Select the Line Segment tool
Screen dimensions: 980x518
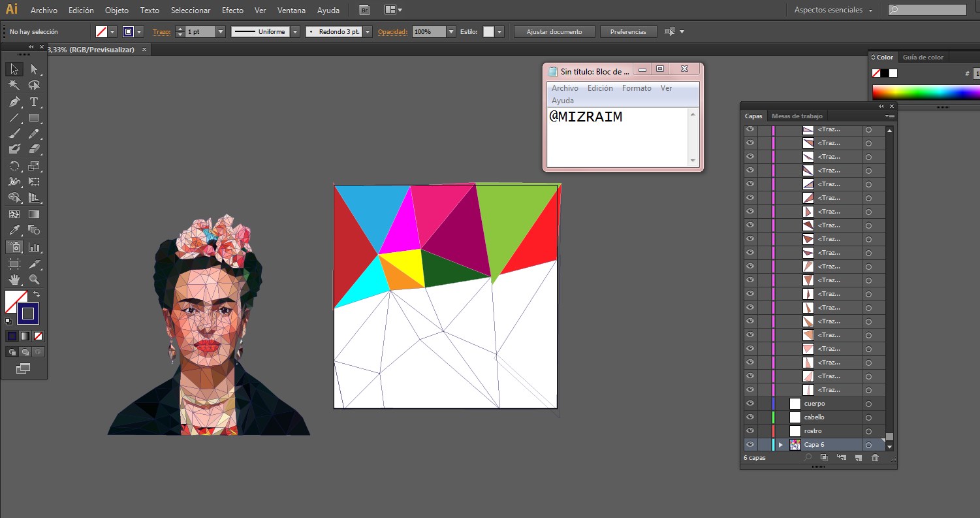(14, 118)
